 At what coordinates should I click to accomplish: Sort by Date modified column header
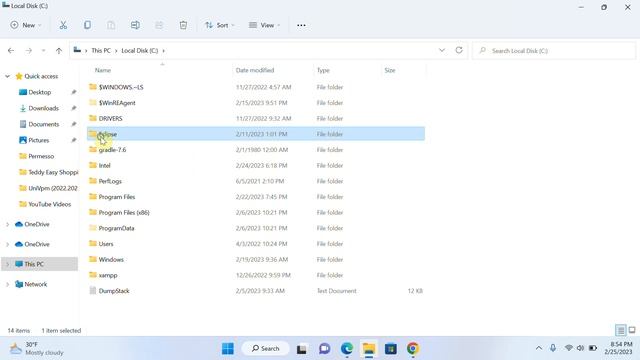255,70
